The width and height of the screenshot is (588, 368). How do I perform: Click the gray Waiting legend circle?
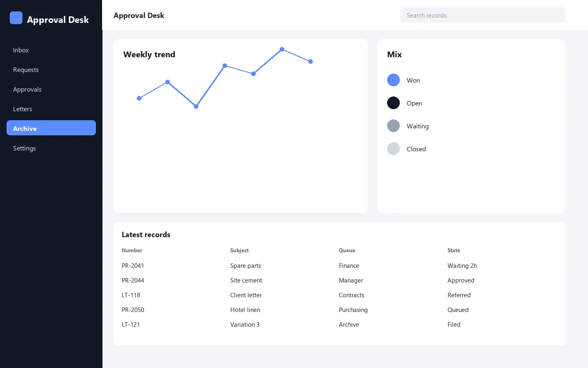393,126
